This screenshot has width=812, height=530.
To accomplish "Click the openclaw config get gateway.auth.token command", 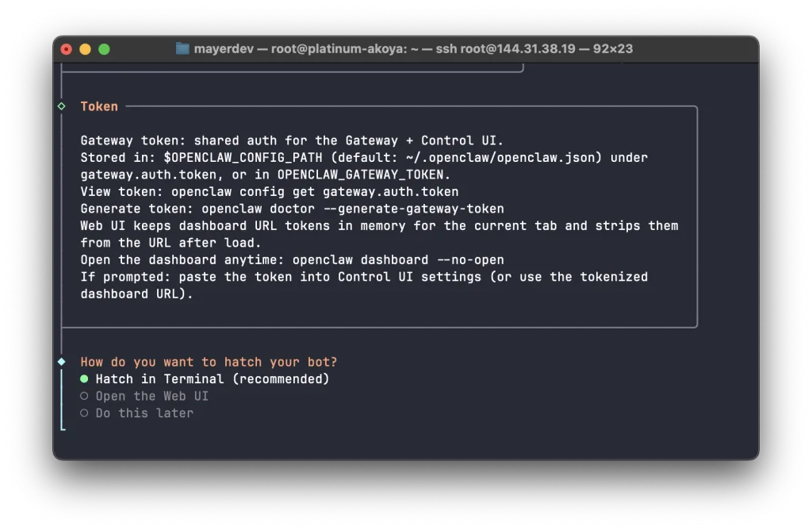I will [315, 192].
